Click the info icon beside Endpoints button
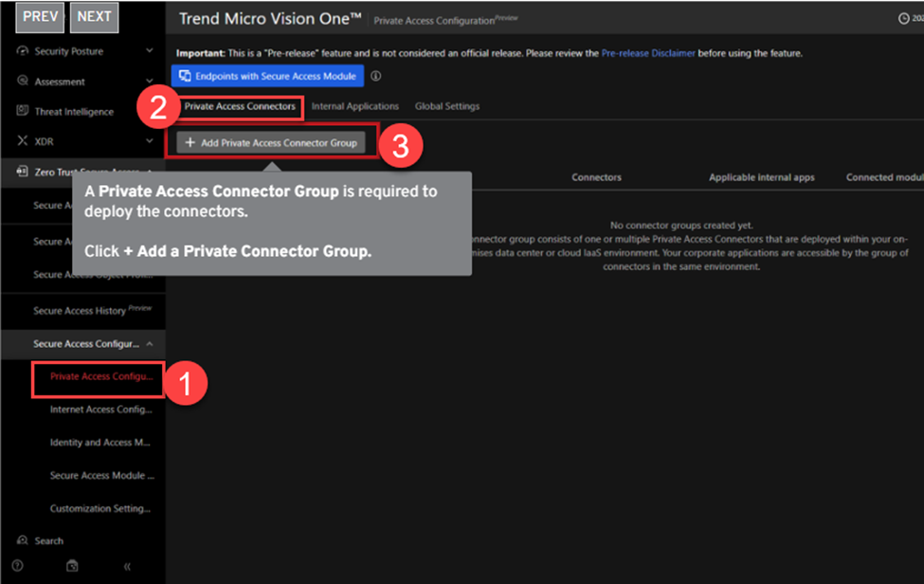924x584 pixels. pyautogui.click(x=375, y=76)
